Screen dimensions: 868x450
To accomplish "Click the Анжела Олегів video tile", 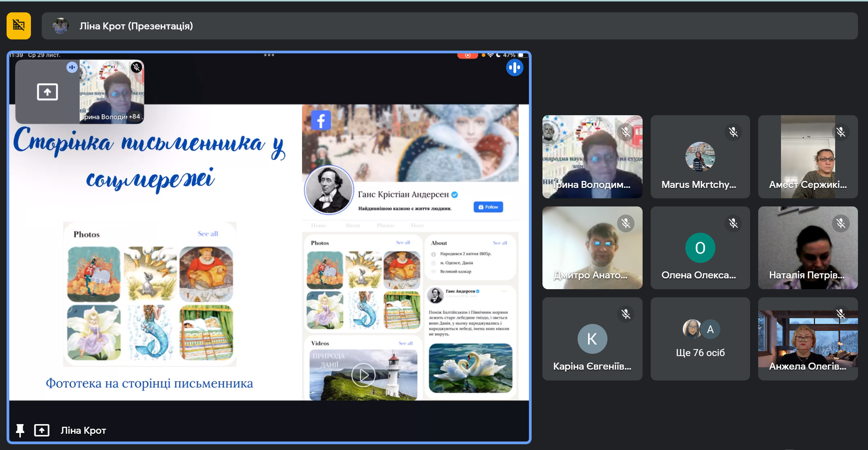I will [x=808, y=339].
